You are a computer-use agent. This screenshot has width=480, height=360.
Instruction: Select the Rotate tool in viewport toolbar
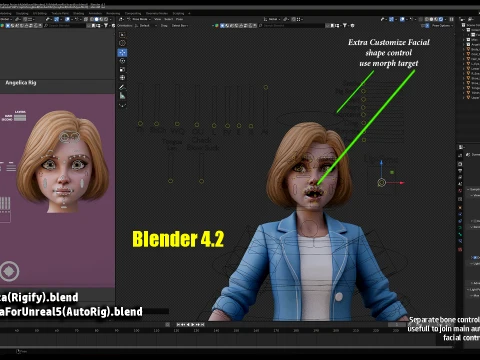coord(122,61)
